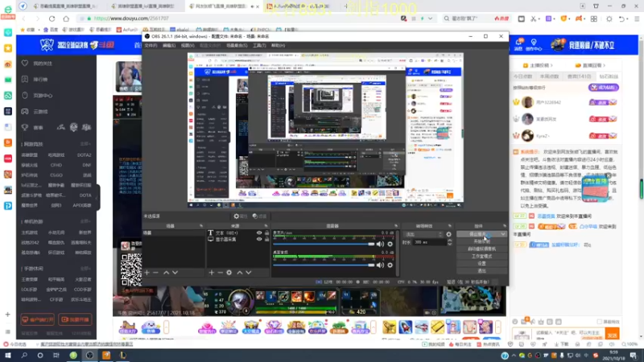Expand the browser search engine dropdown arrow

(x=430, y=19)
